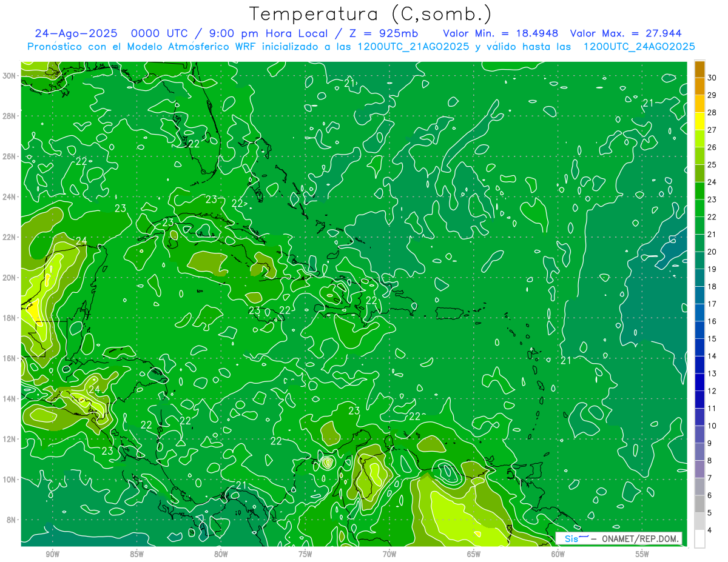Click "Valor Min. = 18.4948" value
Screen dimensions: 728x562
pos(500,33)
